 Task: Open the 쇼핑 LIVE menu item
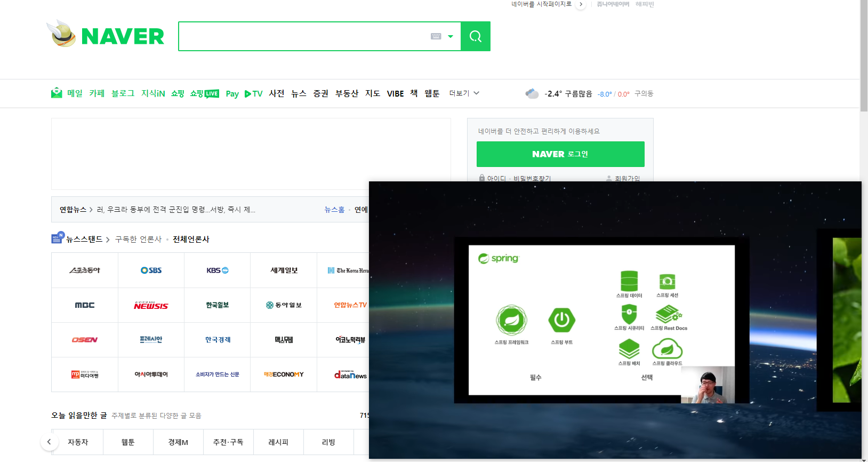click(x=205, y=93)
